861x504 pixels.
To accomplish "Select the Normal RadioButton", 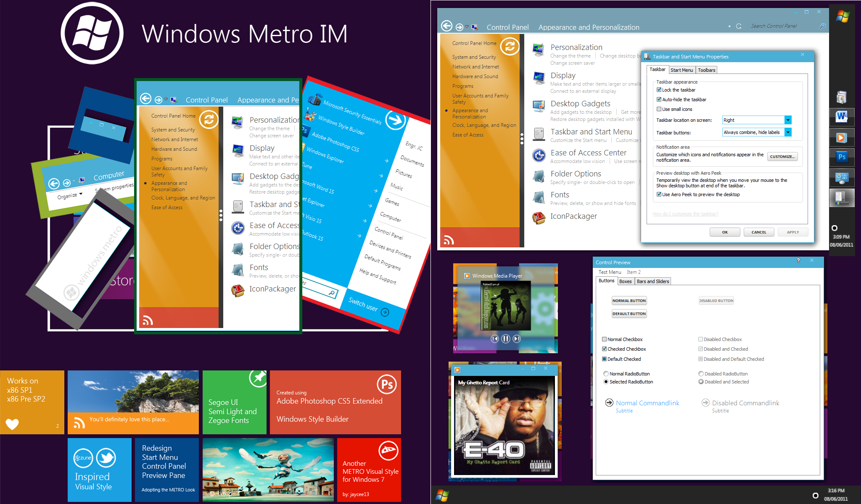I will (x=606, y=374).
